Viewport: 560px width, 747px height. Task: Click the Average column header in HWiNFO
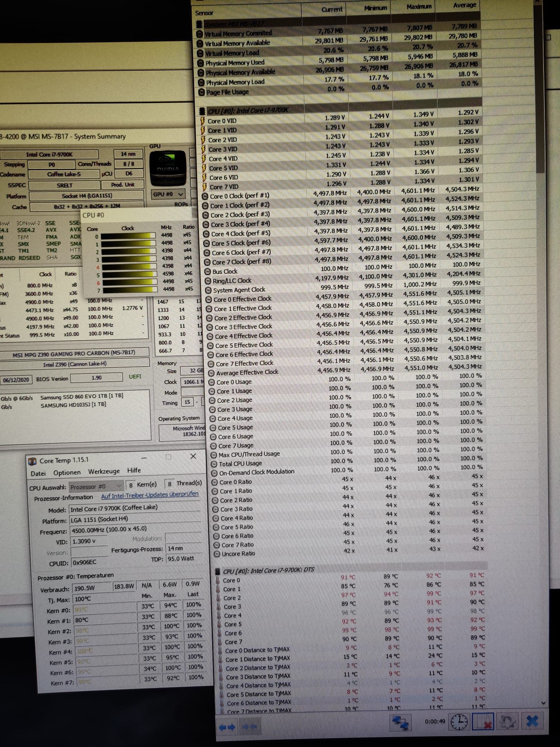[464, 5]
